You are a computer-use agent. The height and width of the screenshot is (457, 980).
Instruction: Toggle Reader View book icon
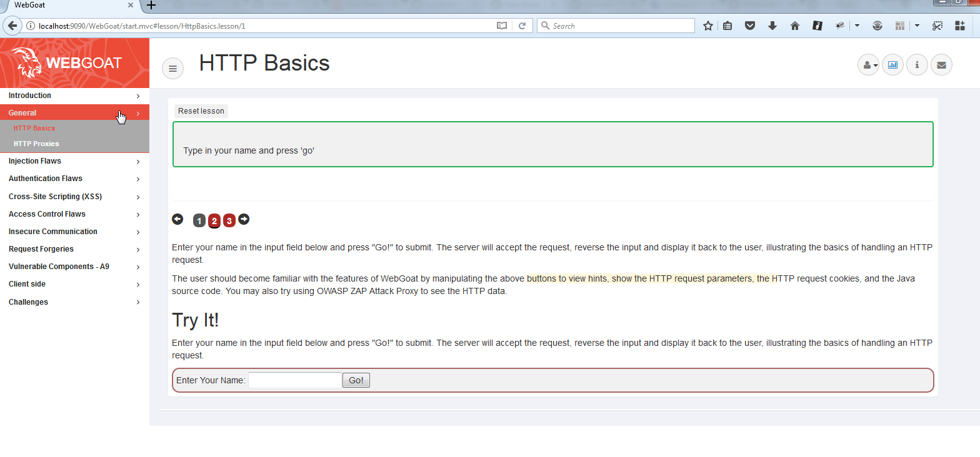click(501, 26)
